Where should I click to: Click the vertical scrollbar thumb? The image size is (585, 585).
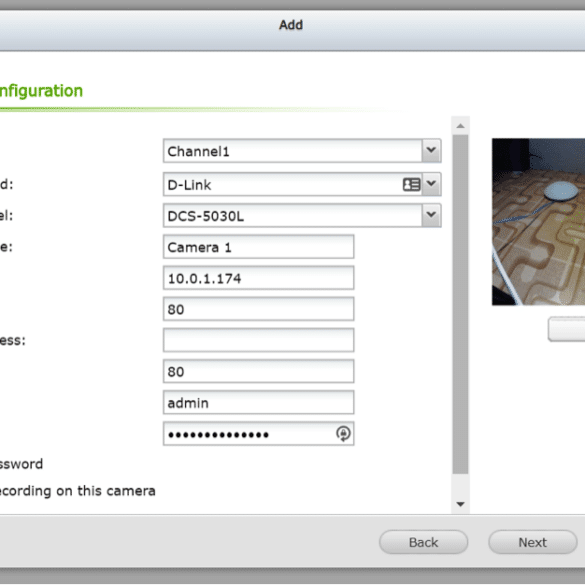[460, 304]
